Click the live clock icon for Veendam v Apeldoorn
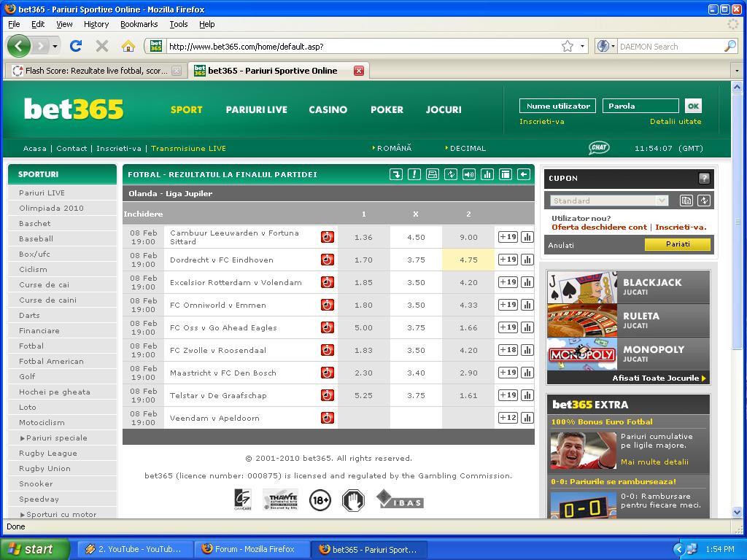The height and width of the screenshot is (560, 747). [x=328, y=418]
